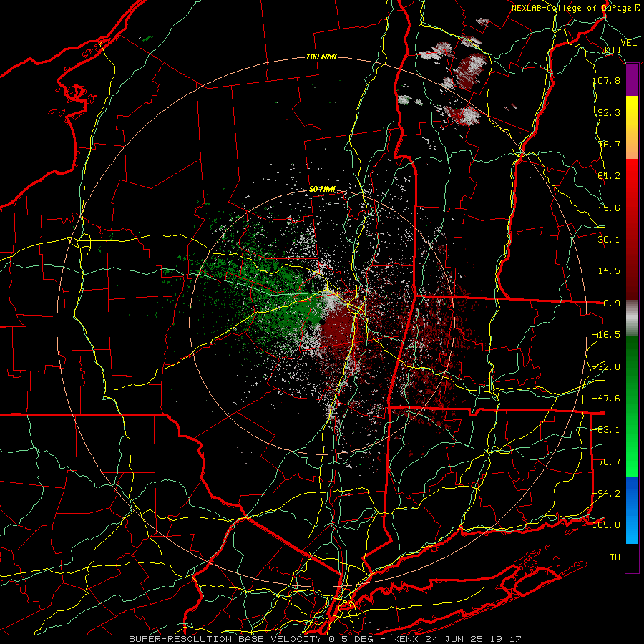This screenshot has height=644, width=644.
Task: Pick the purple segment of the color bar
Action: coord(632,79)
